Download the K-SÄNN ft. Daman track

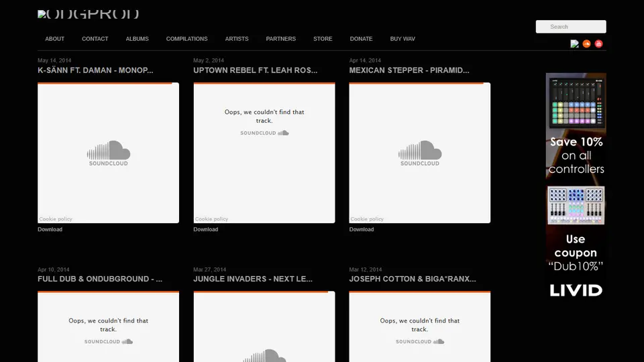pyautogui.click(x=50, y=229)
